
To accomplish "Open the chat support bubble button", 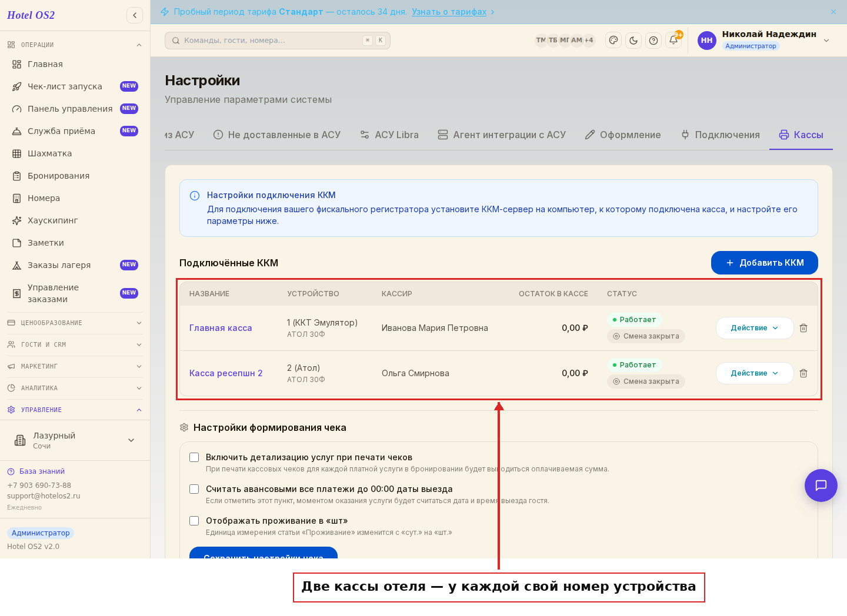I will (821, 486).
